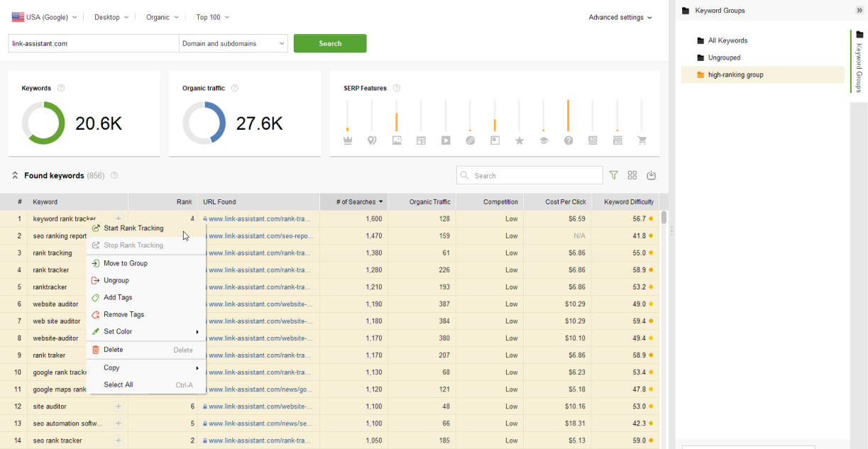Open Domain and subdomains dropdown

(234, 43)
